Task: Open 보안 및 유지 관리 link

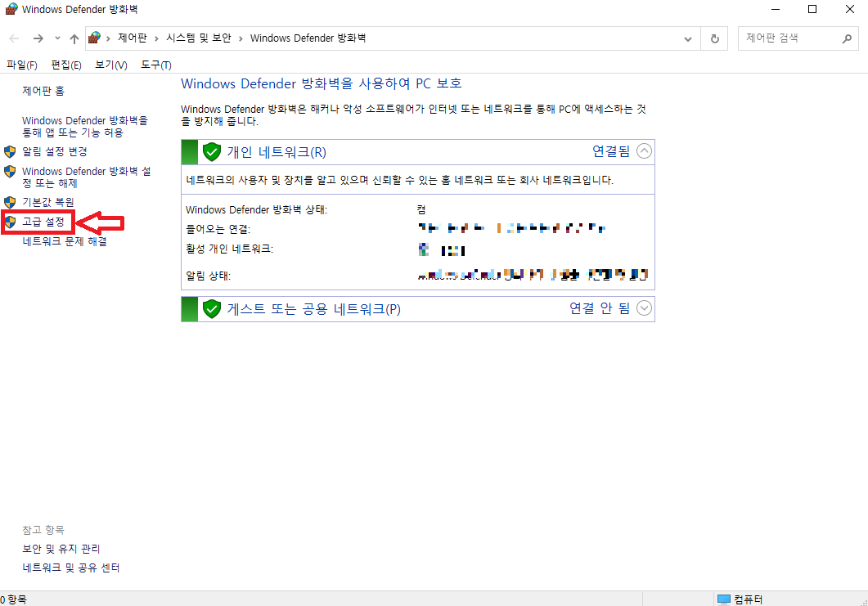Action: [61, 549]
